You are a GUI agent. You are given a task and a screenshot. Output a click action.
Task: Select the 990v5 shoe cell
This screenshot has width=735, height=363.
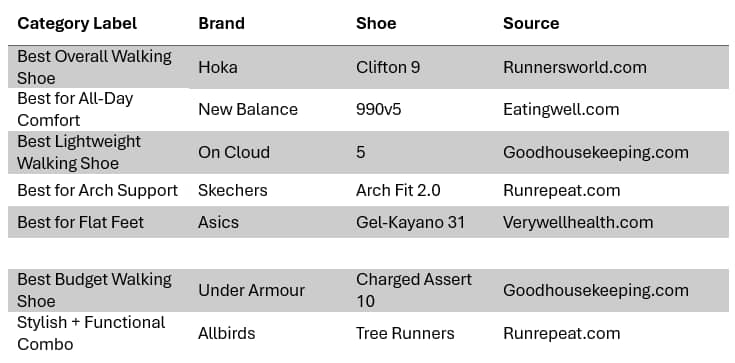378,109
